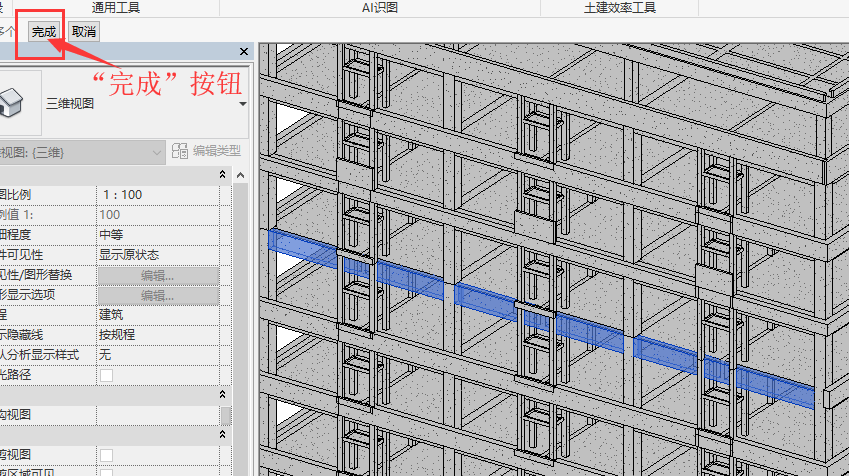Click the 取消 button
Viewport: 849px width, 476px height.
84,31
